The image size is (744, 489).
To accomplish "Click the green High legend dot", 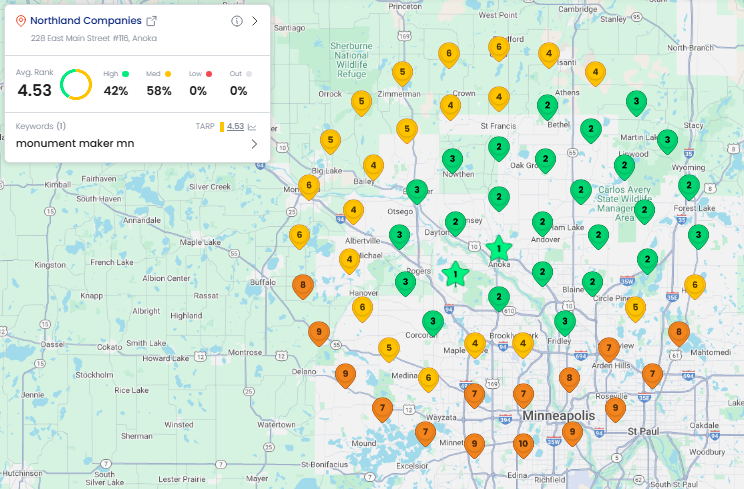I will click(126, 74).
